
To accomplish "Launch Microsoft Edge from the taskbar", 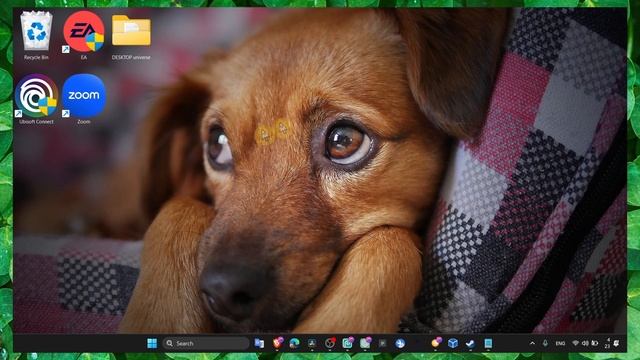I will (294, 343).
